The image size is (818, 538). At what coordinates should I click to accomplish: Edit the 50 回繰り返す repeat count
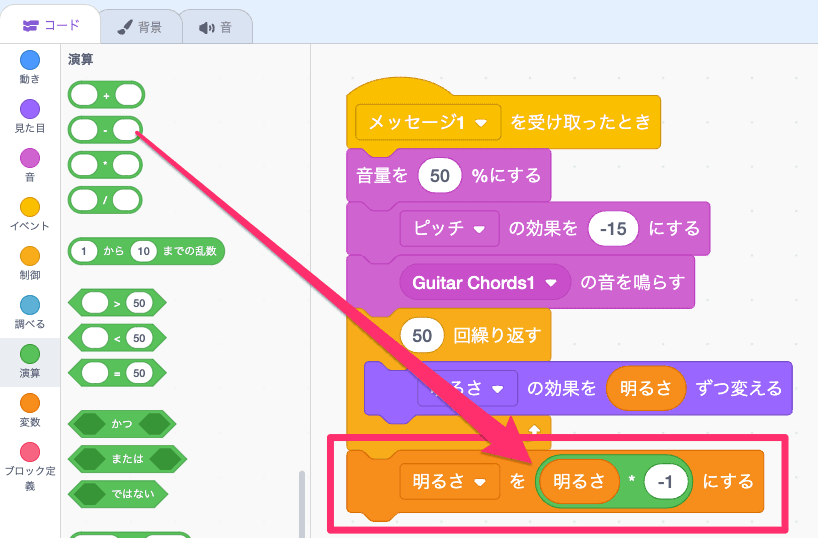point(422,335)
